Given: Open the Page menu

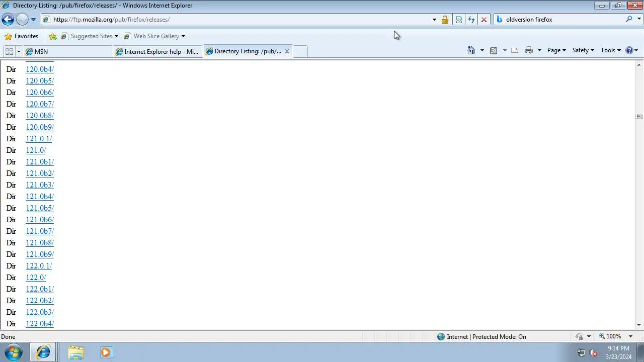Looking at the screenshot, I should pyautogui.click(x=556, y=50).
